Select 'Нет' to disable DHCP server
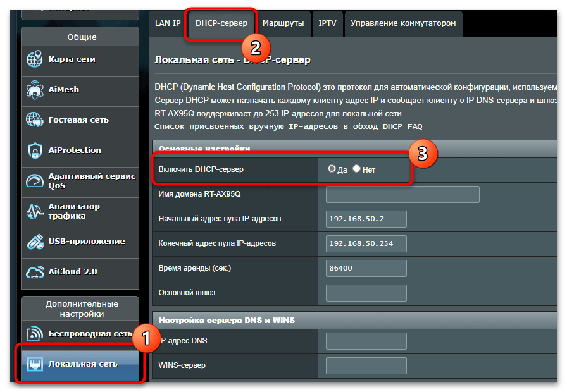Image resolution: width=567 pixels, height=392 pixels. (x=357, y=169)
